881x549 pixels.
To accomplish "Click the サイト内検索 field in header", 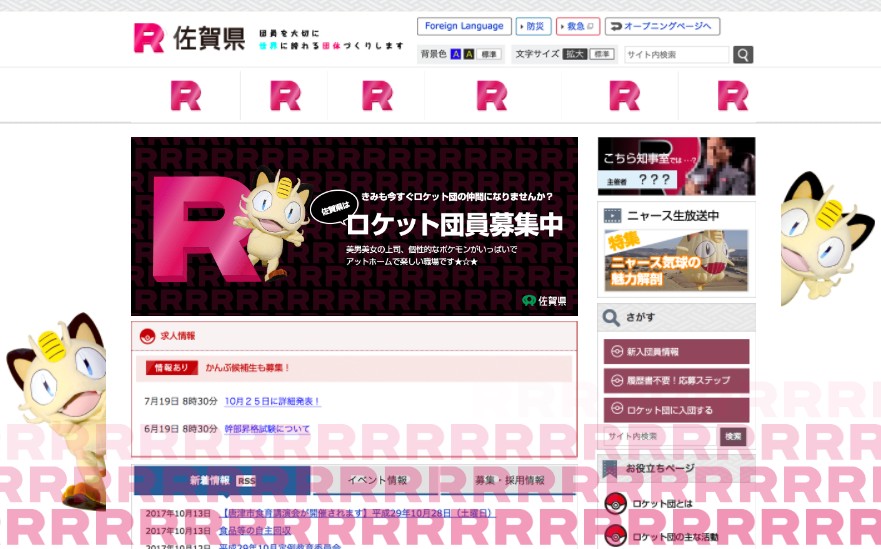I will click(x=677, y=55).
